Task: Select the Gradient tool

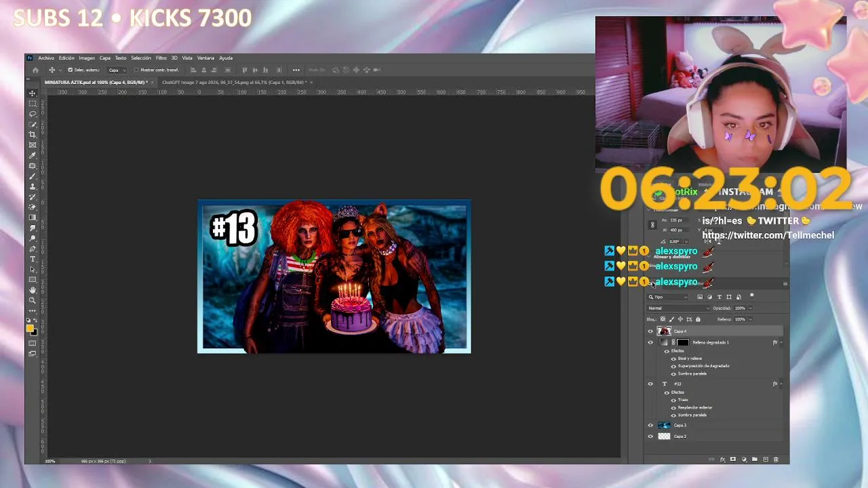Action: tap(33, 218)
